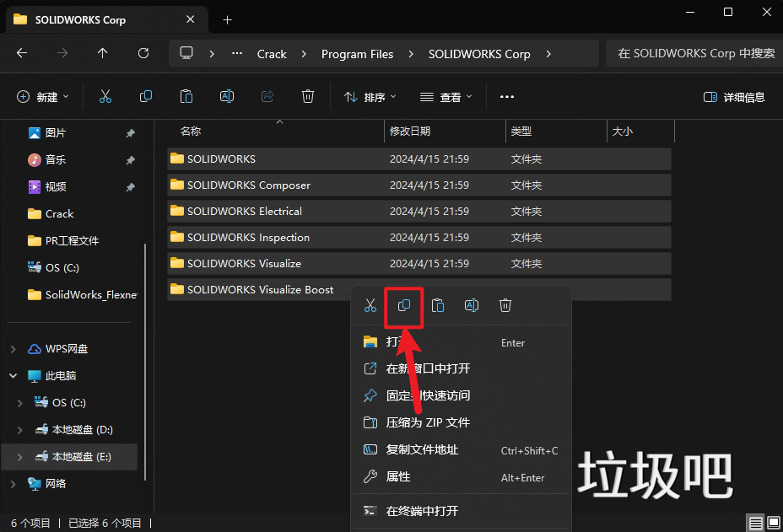Refresh the folder with the refresh icon

point(142,53)
